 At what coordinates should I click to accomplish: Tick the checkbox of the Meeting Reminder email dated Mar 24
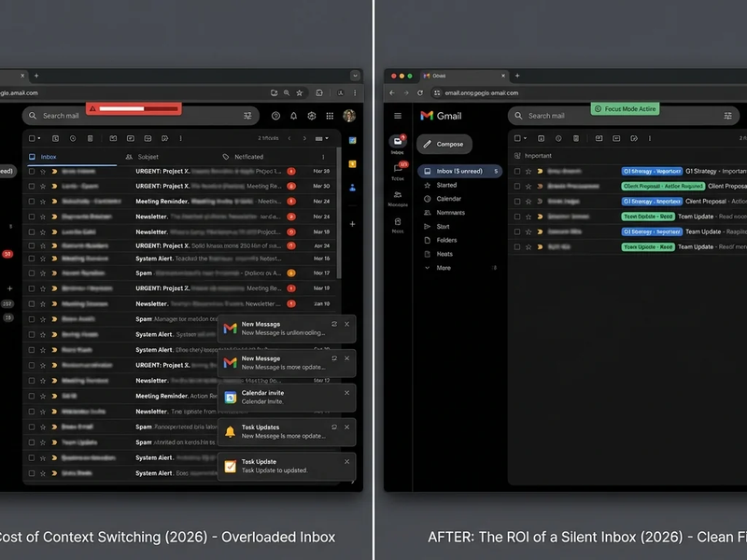[31, 201]
